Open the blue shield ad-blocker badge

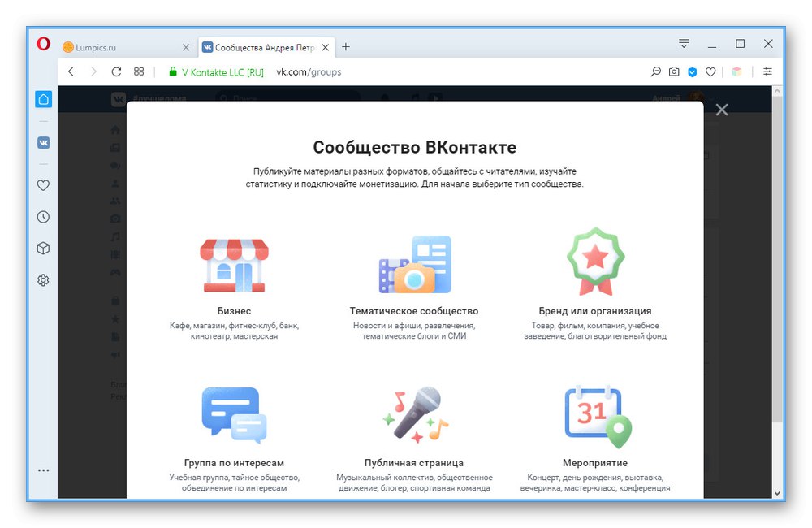coord(693,72)
